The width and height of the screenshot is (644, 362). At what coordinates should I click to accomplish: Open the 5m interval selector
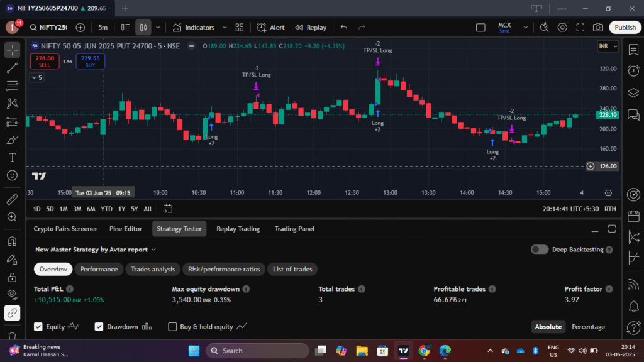tap(103, 28)
